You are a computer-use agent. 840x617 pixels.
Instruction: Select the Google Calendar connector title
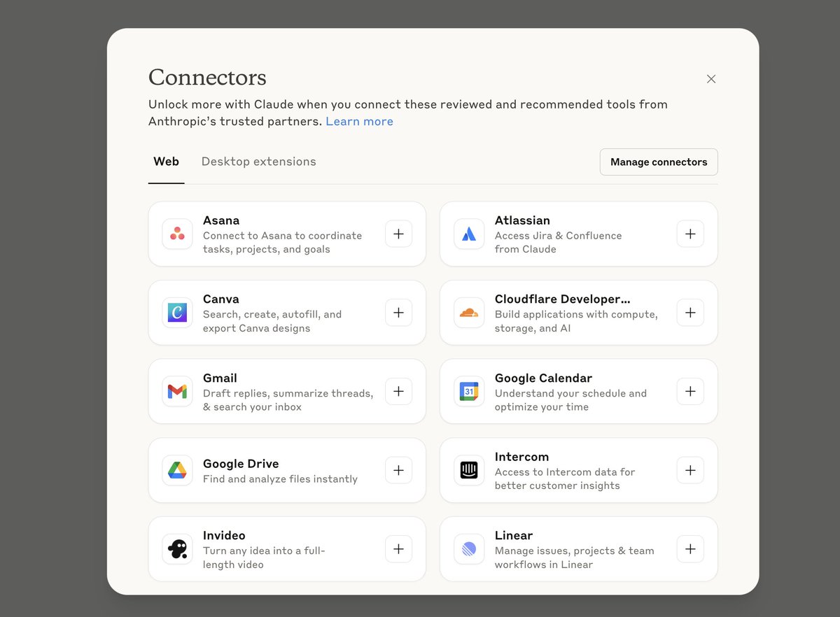pos(544,378)
